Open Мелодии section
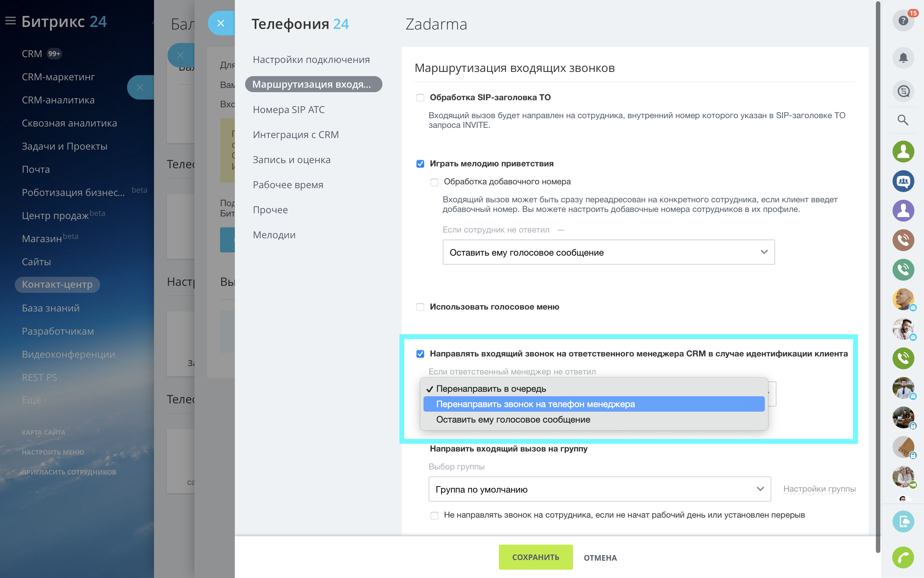This screenshot has width=924, height=578. (x=274, y=235)
